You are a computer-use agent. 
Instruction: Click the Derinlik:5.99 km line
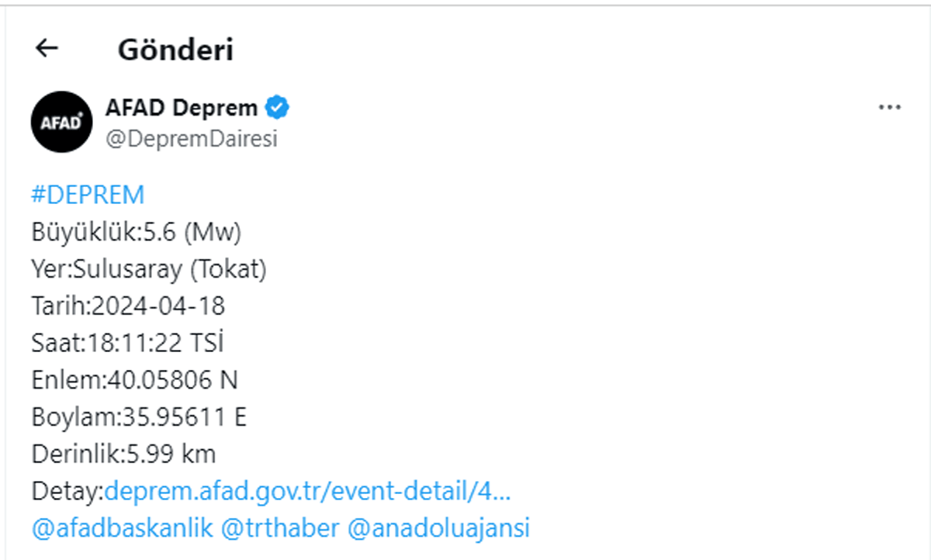pos(123,454)
